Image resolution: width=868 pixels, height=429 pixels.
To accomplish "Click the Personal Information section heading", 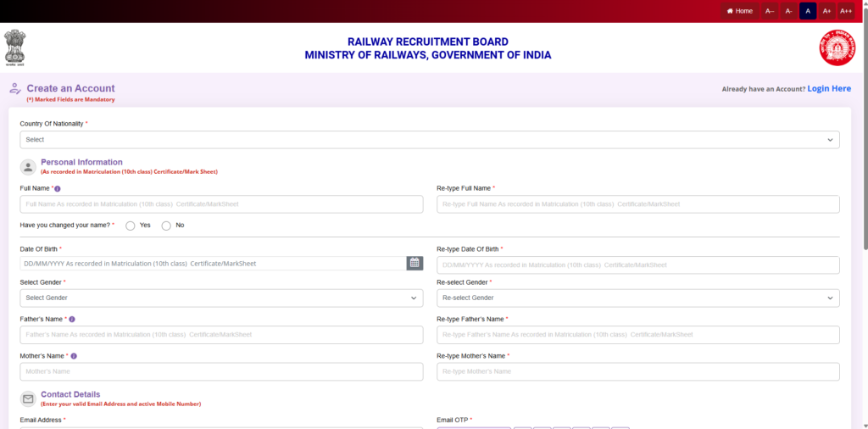I will coord(82,162).
